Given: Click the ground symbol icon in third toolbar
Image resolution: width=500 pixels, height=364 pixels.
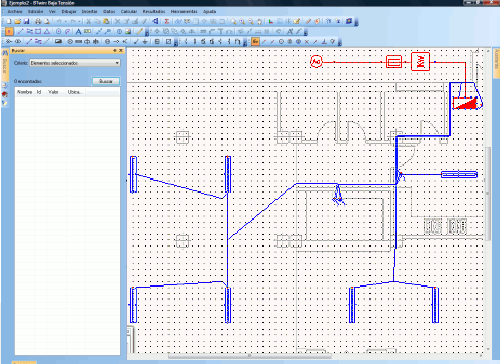Looking at the screenshot, I should [x=145, y=42].
